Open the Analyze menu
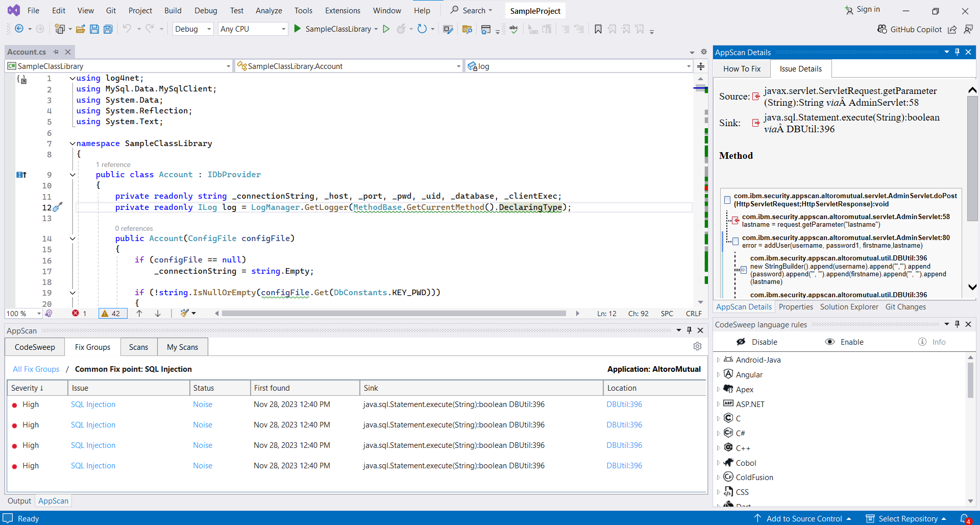This screenshot has width=980, height=525. [269, 10]
